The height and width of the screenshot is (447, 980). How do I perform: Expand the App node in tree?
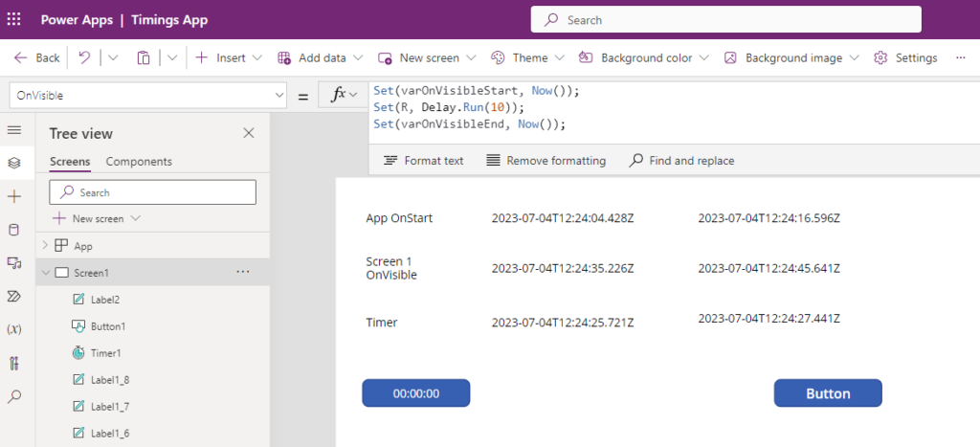(x=44, y=245)
